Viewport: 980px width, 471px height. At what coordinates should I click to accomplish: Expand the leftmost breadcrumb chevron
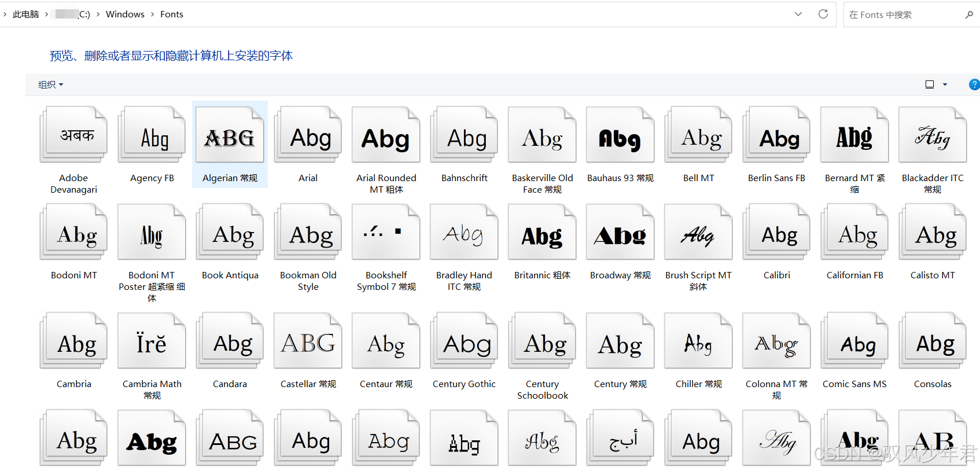tap(5, 14)
